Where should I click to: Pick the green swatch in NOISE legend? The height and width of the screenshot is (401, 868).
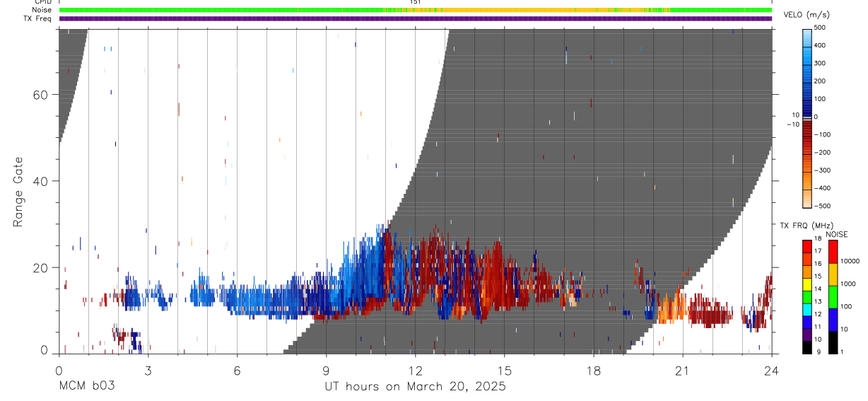point(833,296)
